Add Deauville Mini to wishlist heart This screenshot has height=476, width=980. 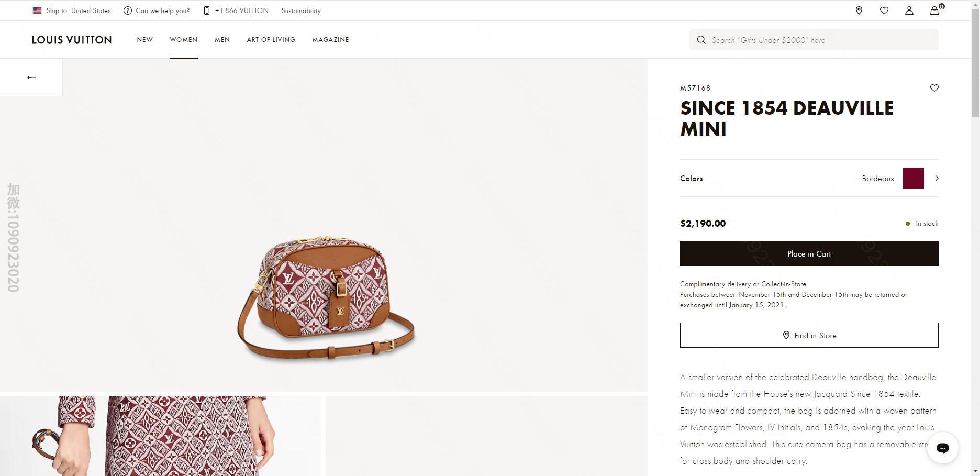(x=934, y=88)
